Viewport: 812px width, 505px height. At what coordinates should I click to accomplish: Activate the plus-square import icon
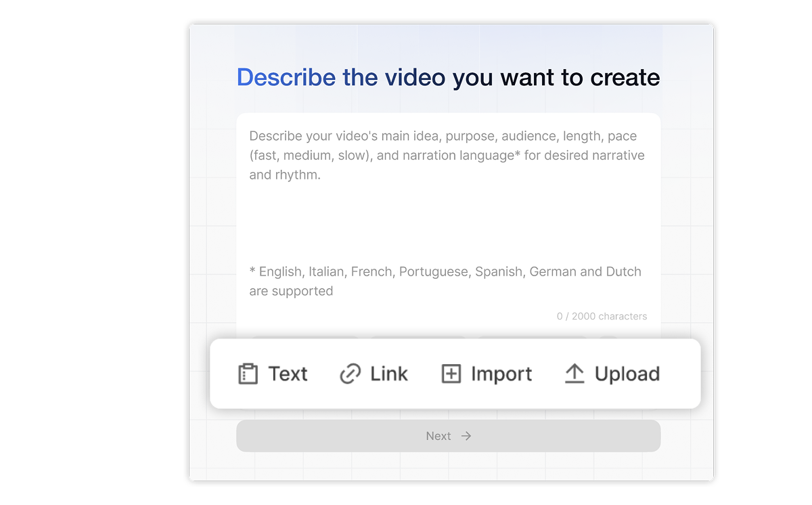pyautogui.click(x=450, y=373)
